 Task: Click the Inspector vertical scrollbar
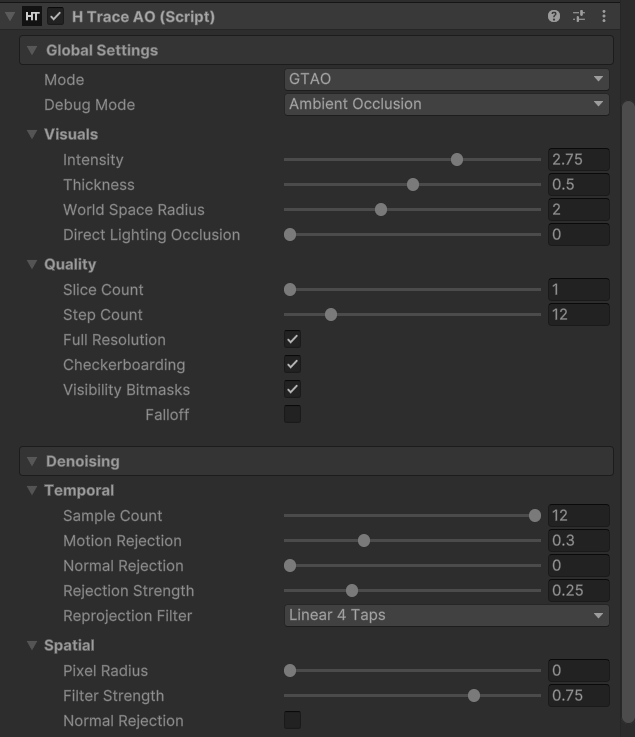coord(628,400)
